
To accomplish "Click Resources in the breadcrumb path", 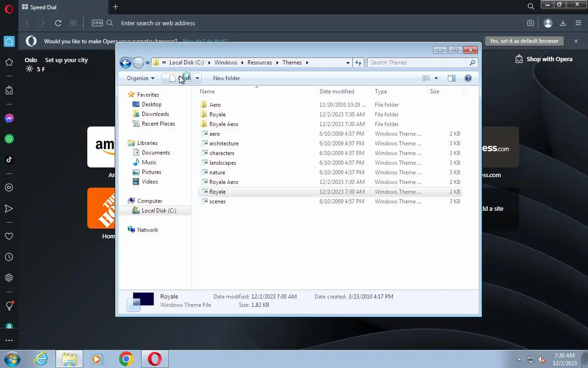I will click(260, 63).
